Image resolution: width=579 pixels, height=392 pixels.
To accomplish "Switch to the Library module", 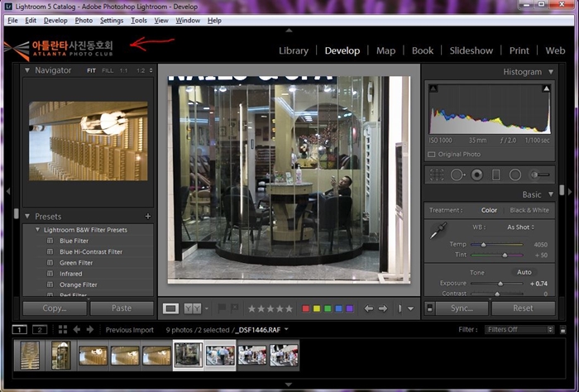I will point(293,50).
